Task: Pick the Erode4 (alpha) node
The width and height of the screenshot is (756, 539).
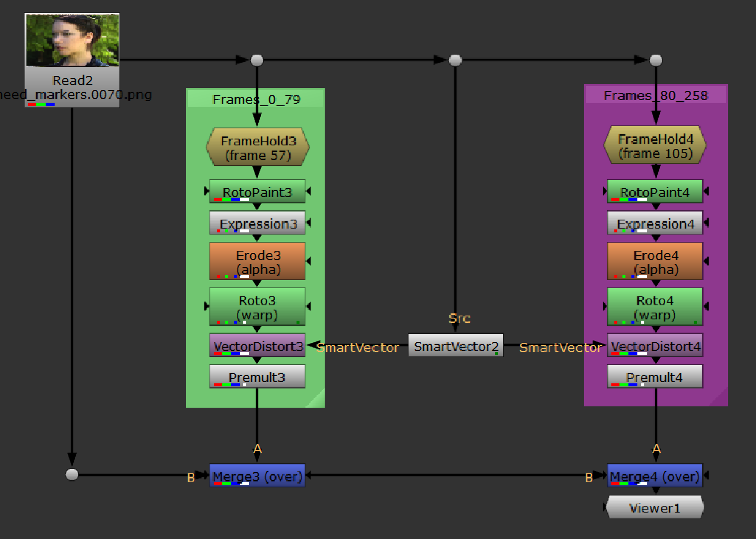Action: 655,261
